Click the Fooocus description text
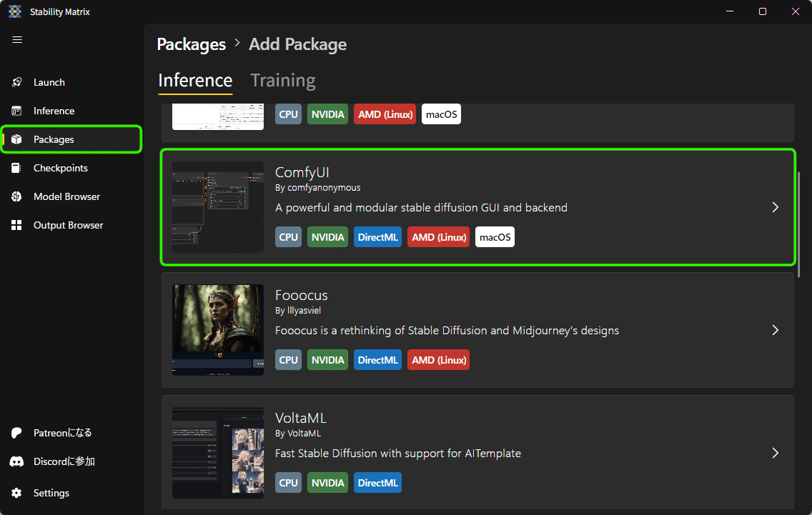Image resolution: width=812 pixels, height=515 pixels. click(x=447, y=330)
